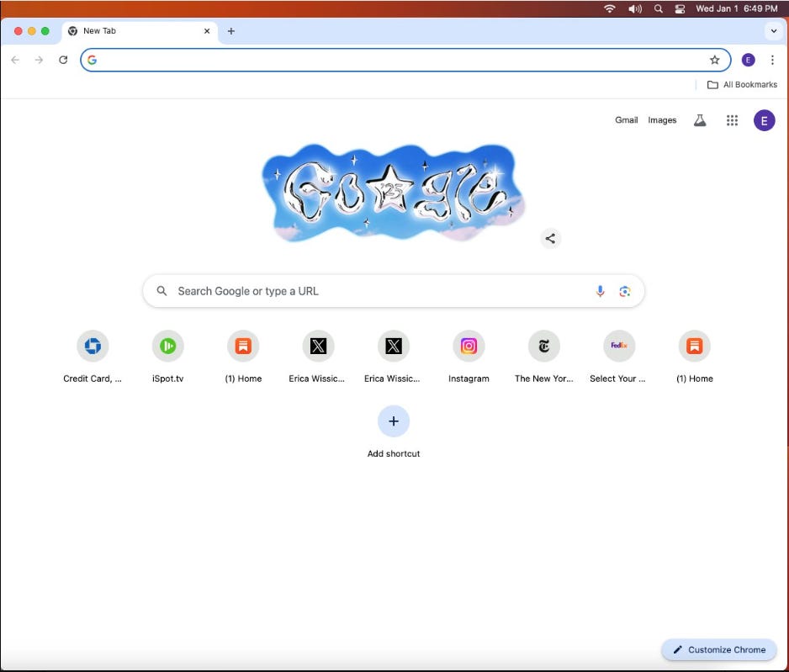Open the first (1) Home shortcut
Image resolution: width=789 pixels, height=672 pixels.
click(x=243, y=357)
